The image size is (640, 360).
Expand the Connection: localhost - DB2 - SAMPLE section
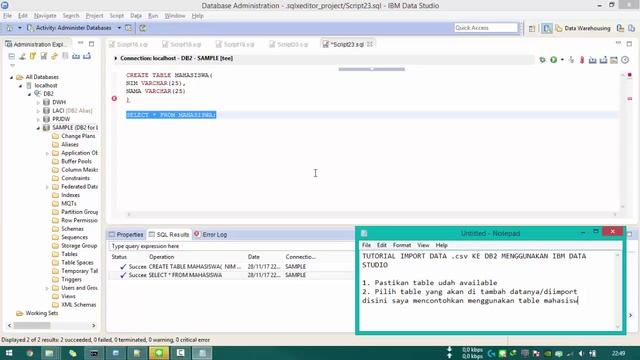click(x=116, y=58)
